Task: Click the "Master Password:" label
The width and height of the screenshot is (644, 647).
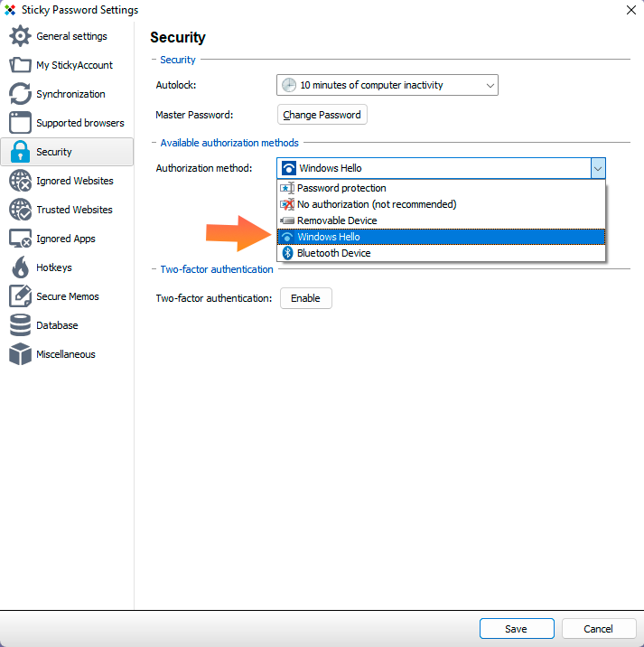Action: pyautogui.click(x=194, y=115)
